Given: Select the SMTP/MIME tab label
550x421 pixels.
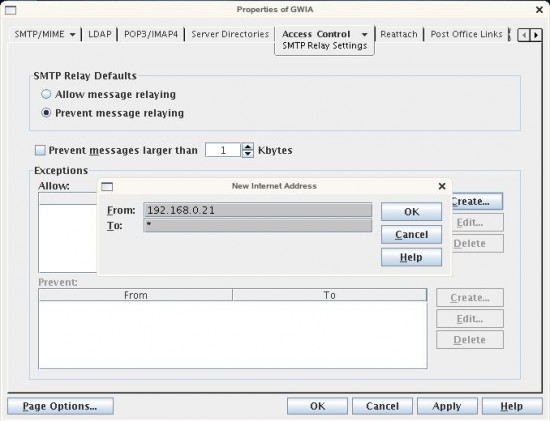Looking at the screenshot, I should click(x=39, y=34).
